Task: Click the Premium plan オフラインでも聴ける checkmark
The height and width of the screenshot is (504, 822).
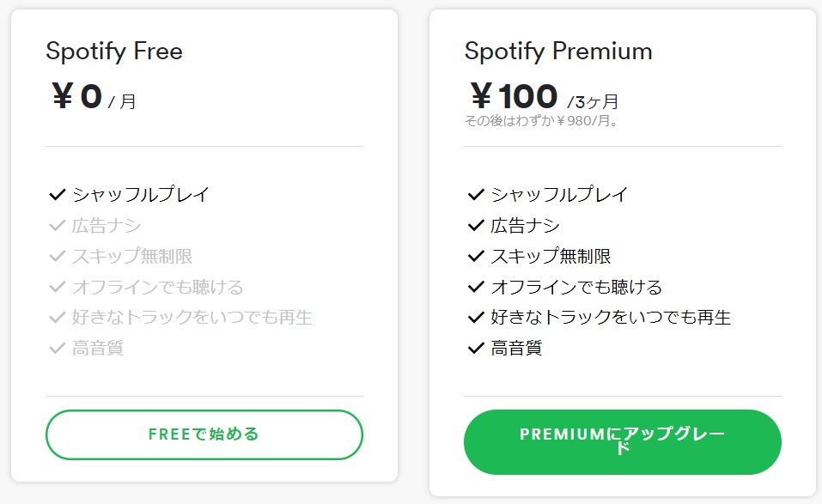Action: 476,287
